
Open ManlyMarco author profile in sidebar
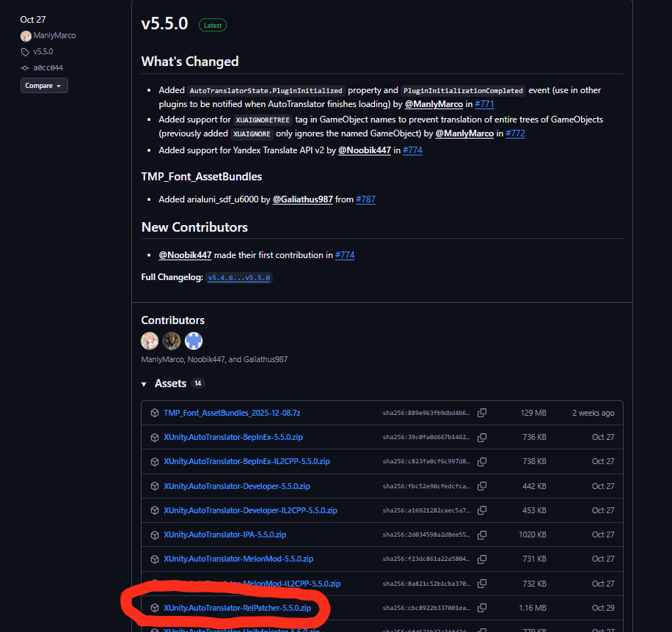54,36
